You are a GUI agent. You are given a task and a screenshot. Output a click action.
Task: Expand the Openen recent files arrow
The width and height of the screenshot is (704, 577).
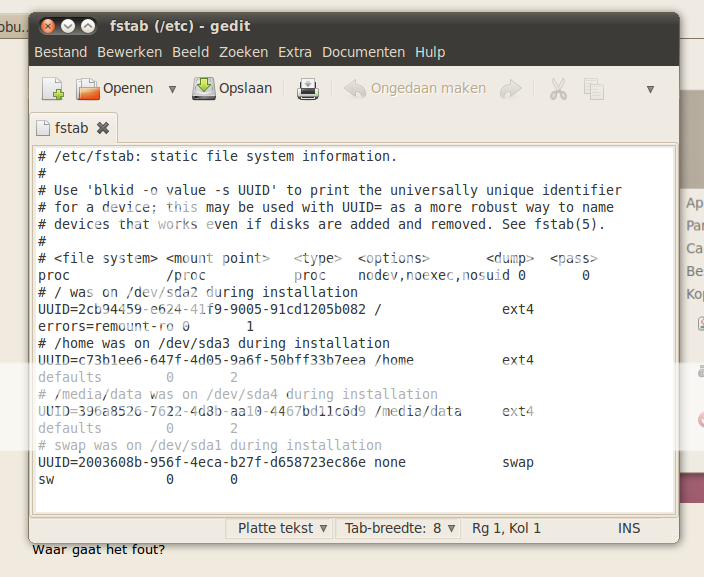click(x=172, y=89)
